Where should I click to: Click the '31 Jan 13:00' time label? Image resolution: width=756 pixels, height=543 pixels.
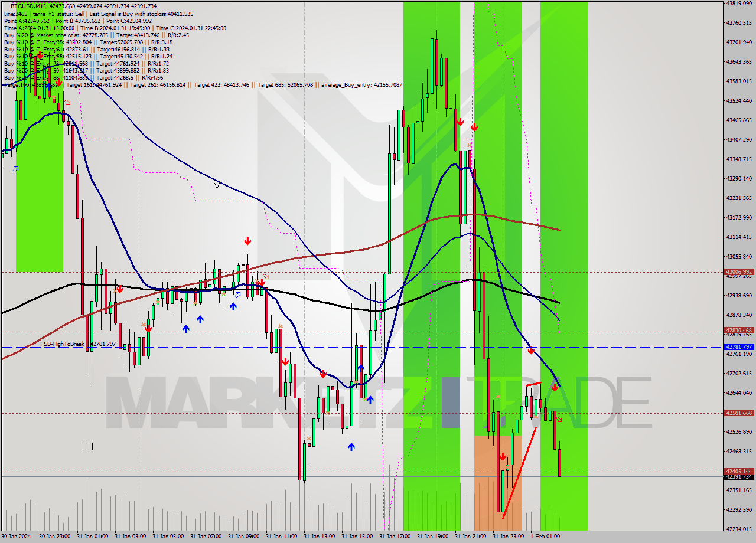[x=320, y=537]
